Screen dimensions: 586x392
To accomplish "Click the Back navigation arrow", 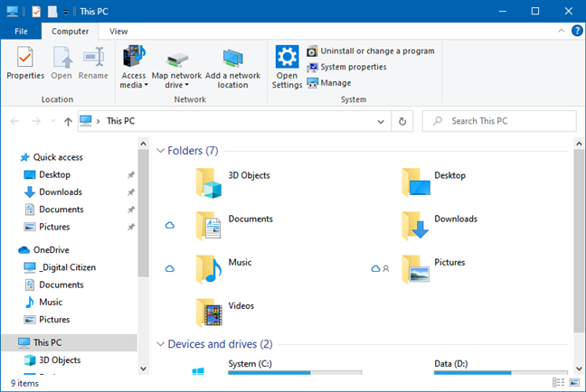I will [x=15, y=121].
